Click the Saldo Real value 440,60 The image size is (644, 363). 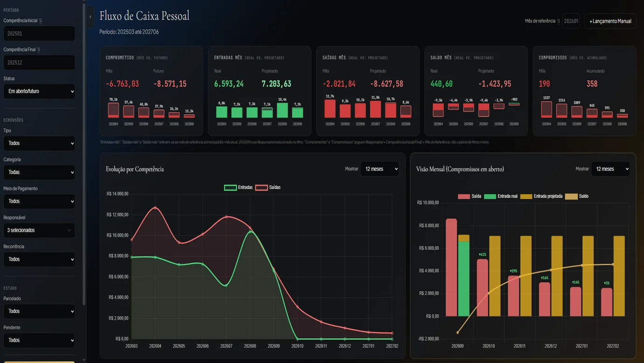pos(442,84)
